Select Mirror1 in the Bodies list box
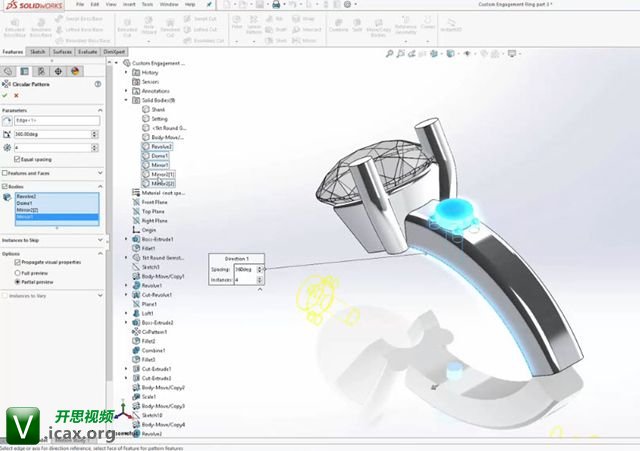Screen dimensions: 640x451 (x=57, y=217)
